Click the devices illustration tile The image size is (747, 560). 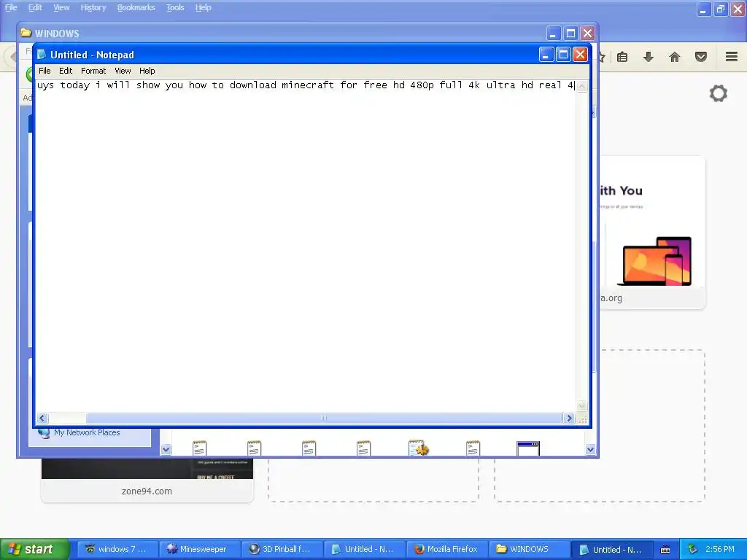point(652,233)
